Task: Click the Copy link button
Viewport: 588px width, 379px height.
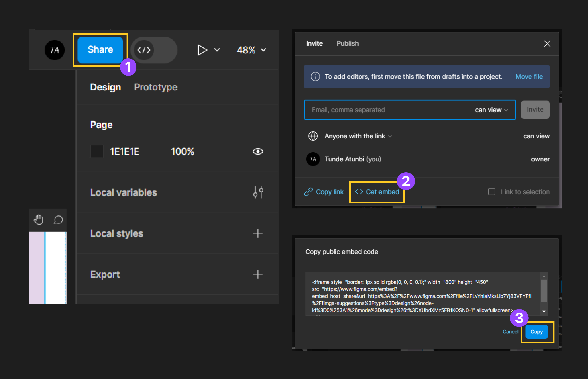Action: (324, 192)
